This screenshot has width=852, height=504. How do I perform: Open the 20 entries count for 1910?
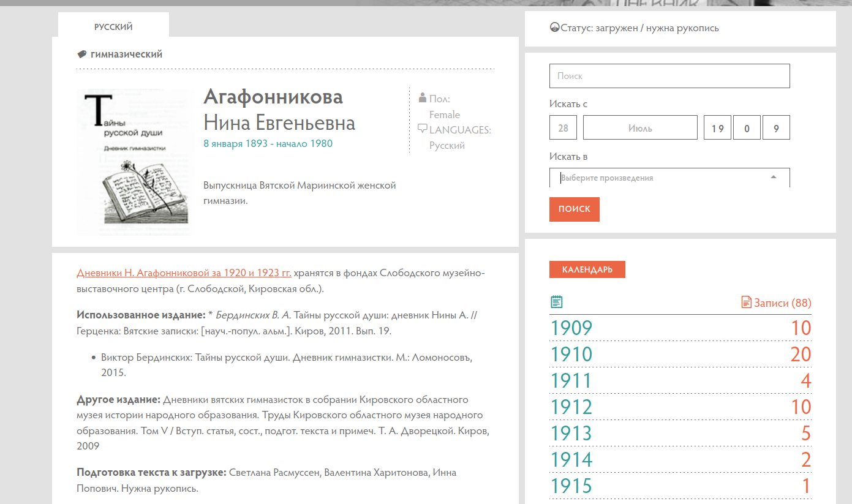pyautogui.click(x=801, y=355)
